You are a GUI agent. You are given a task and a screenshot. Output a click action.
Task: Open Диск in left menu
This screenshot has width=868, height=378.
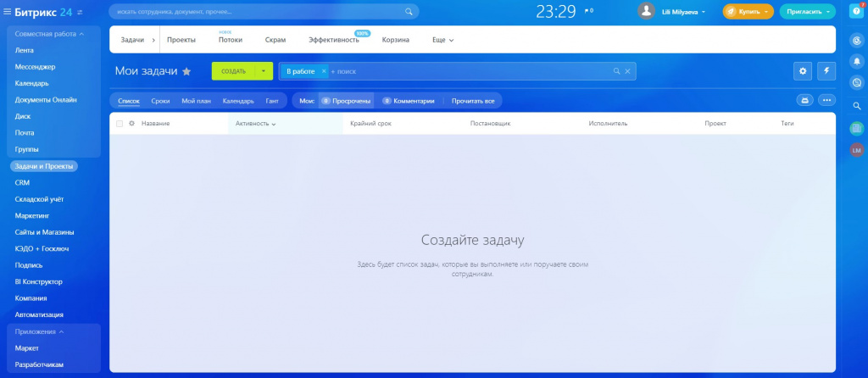click(23, 117)
